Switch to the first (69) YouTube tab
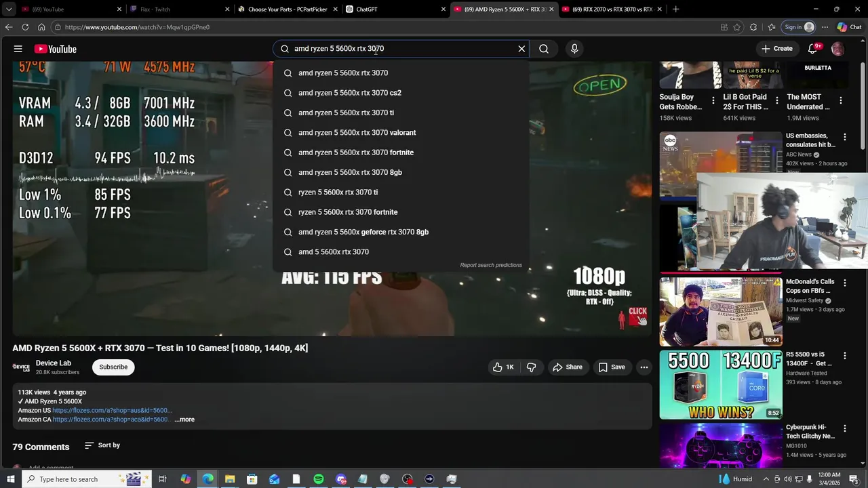This screenshot has height=488, width=868. pos(71,9)
